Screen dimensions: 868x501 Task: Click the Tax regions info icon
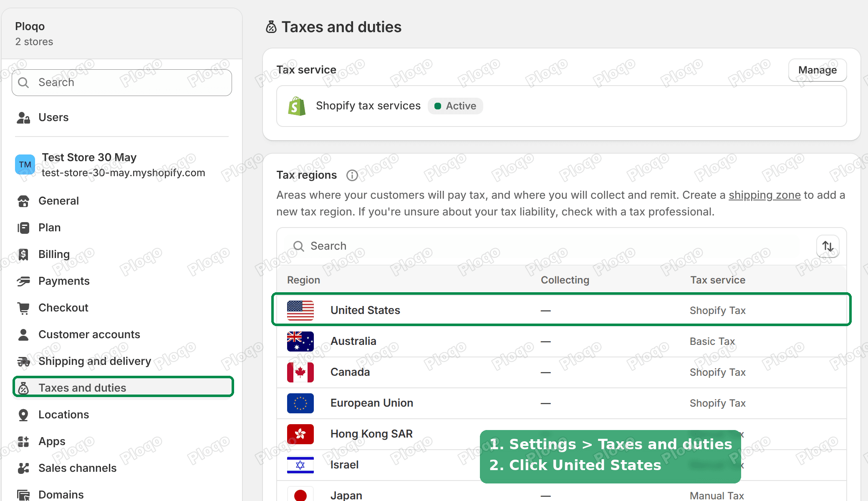coord(352,175)
